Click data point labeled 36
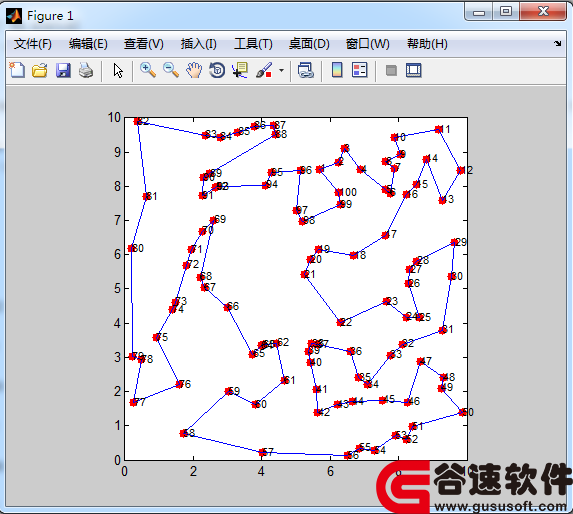The height and width of the screenshot is (514, 573). pos(350,351)
